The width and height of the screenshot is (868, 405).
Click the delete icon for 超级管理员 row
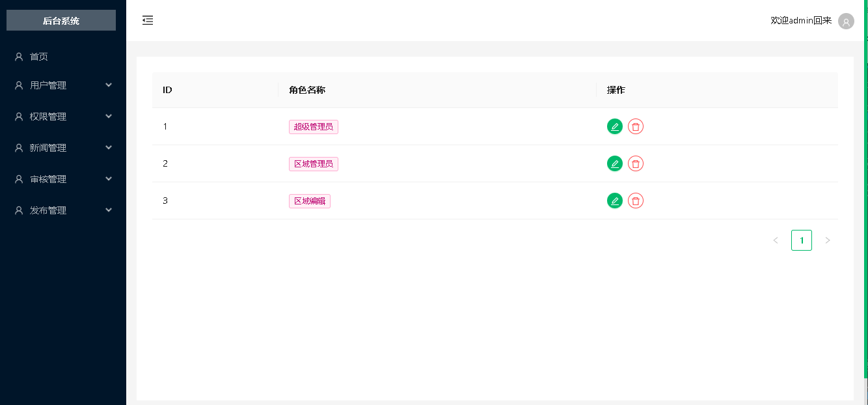click(636, 126)
